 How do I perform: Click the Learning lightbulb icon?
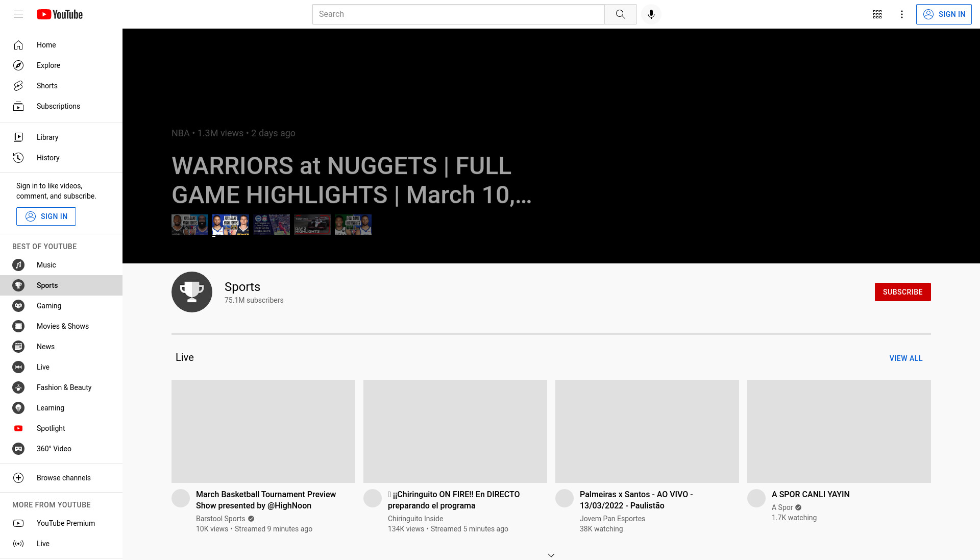(18, 408)
